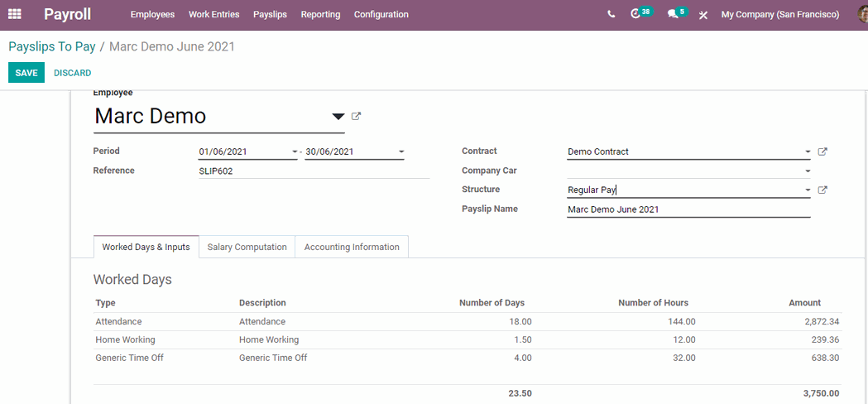Expand the Company Car dropdown
This screenshot has width=868, height=404.
pos(808,171)
